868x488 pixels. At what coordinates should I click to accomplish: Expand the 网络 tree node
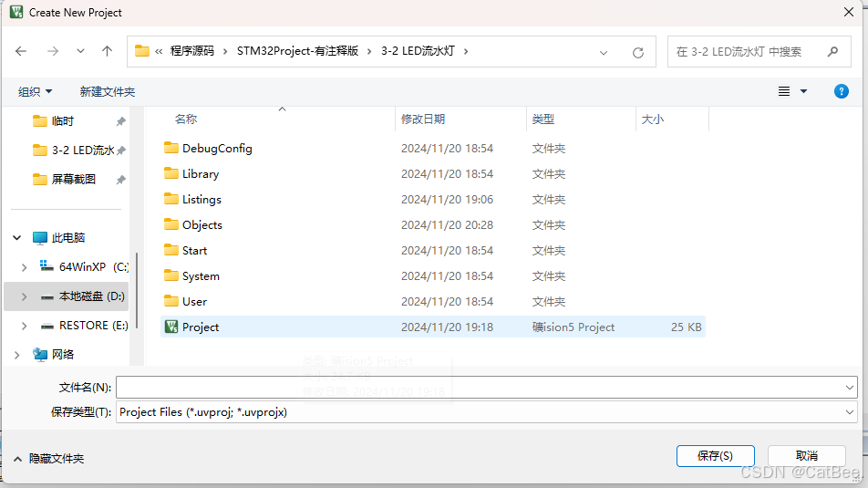17,355
